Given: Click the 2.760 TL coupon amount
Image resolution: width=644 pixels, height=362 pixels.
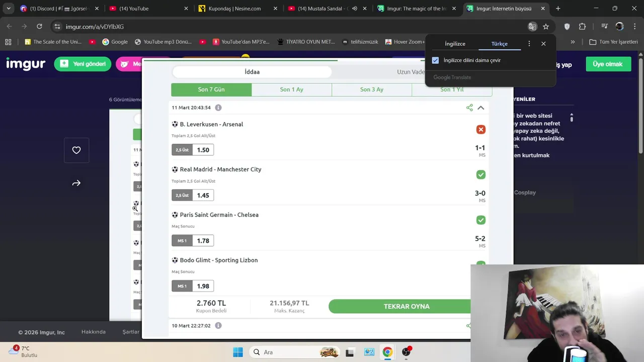Looking at the screenshot, I should tap(211, 303).
